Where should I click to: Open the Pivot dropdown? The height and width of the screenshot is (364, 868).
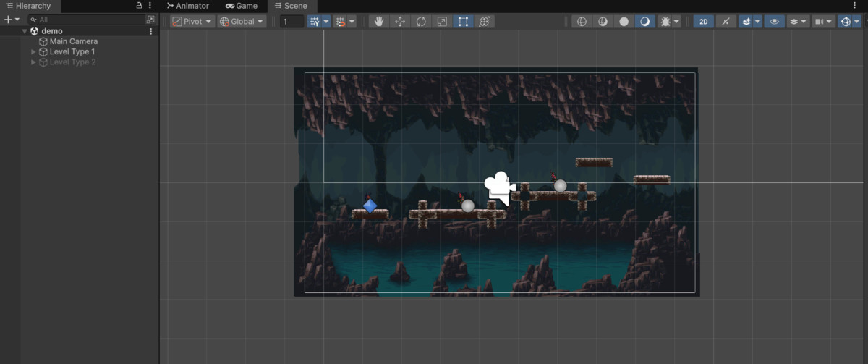(192, 22)
